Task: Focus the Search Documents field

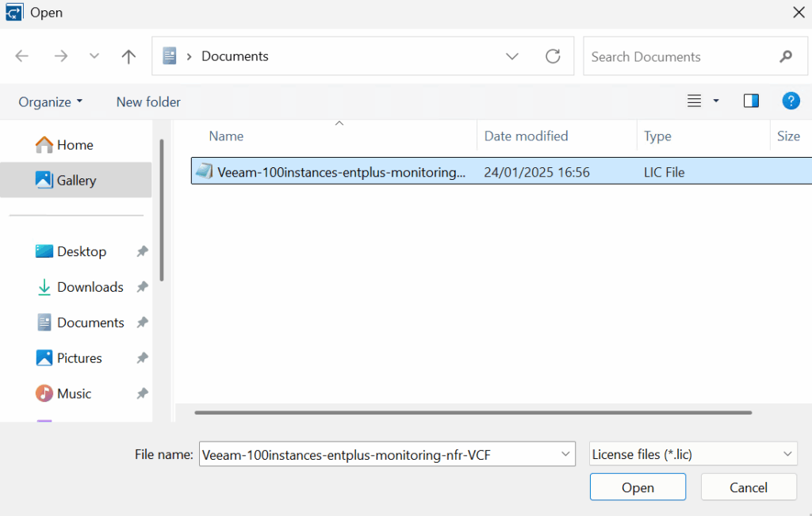Action: pos(695,56)
